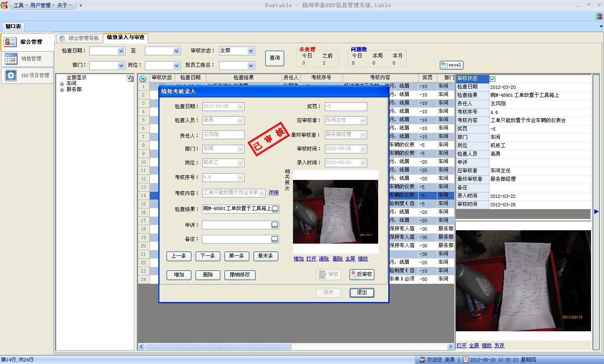This screenshot has height=364, width=604.
Task: Toggle the 审核状态 checkbox in detail panel
Action: pos(493,79)
